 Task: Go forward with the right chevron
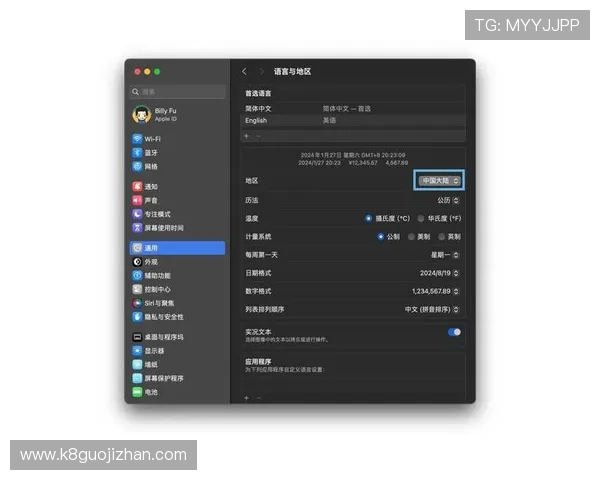262,72
